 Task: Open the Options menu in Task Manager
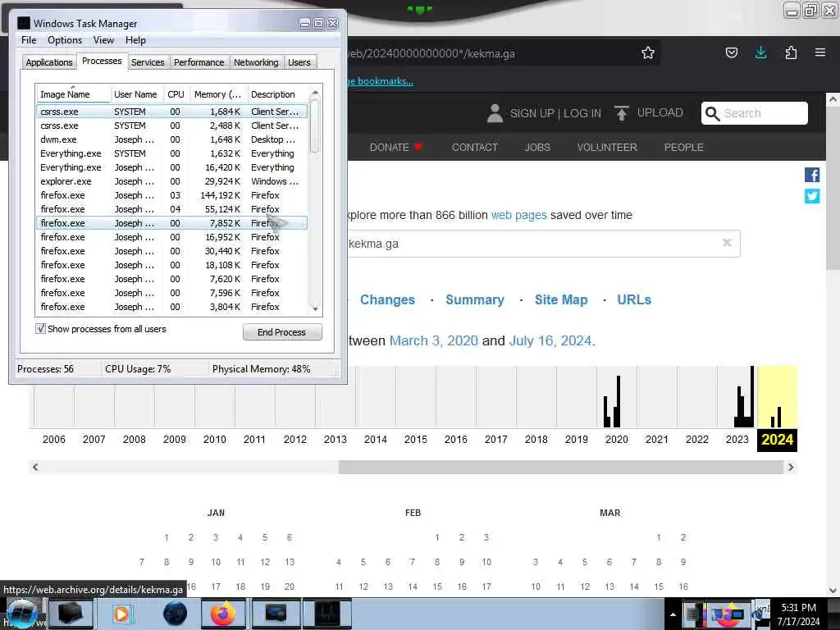click(65, 40)
